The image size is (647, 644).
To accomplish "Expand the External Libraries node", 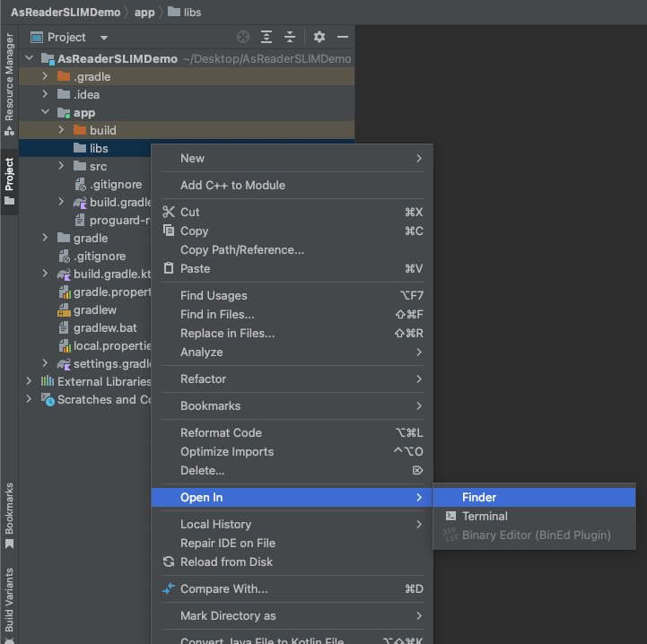I will (x=30, y=381).
